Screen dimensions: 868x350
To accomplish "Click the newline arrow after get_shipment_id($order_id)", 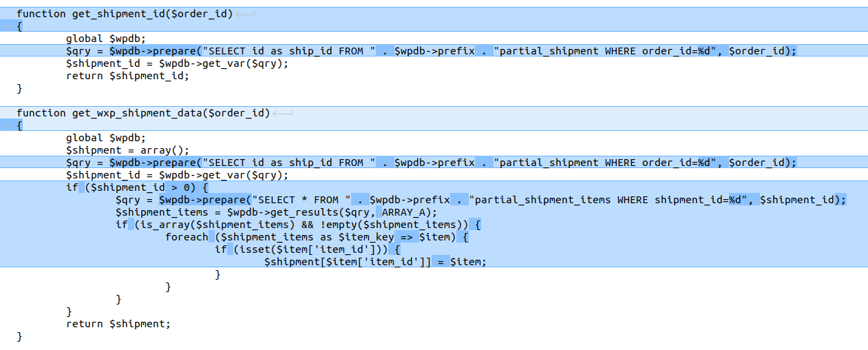I will [x=246, y=14].
